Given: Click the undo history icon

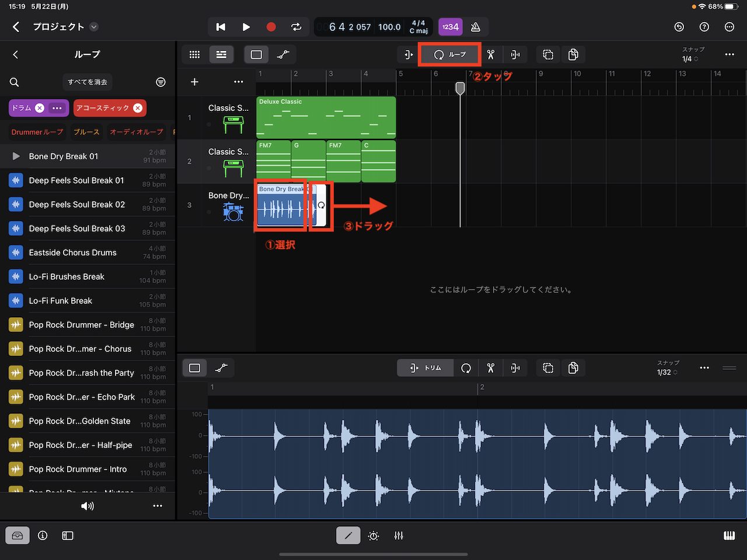Looking at the screenshot, I should 679,27.
